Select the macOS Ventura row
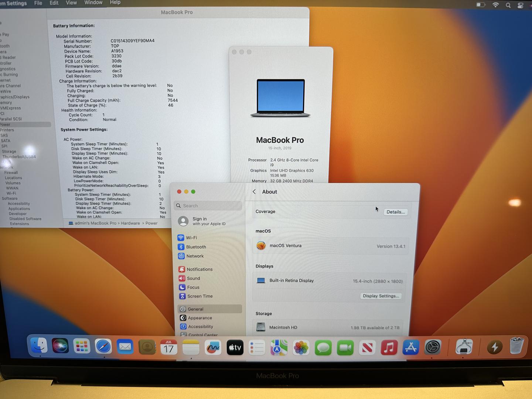532x399 pixels. pos(331,246)
